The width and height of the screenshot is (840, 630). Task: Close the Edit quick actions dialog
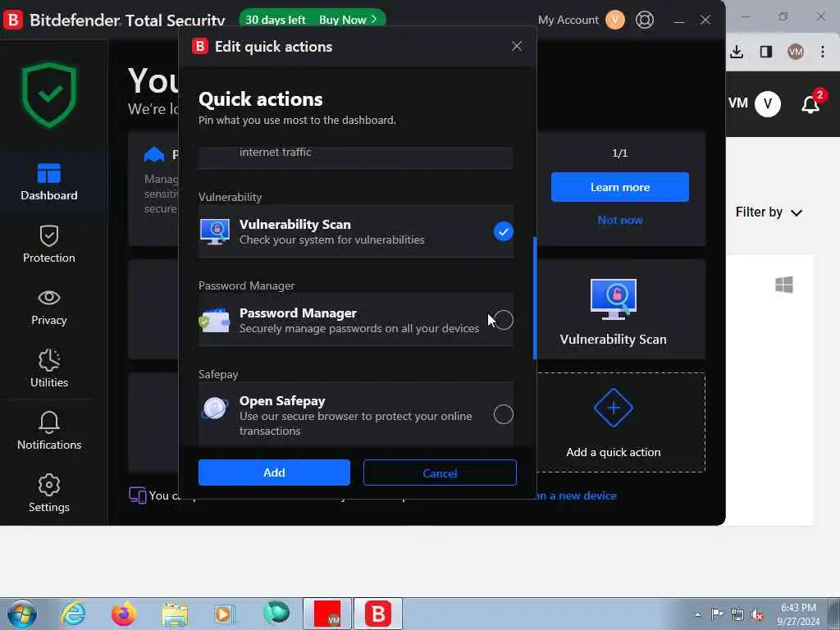pos(517,46)
